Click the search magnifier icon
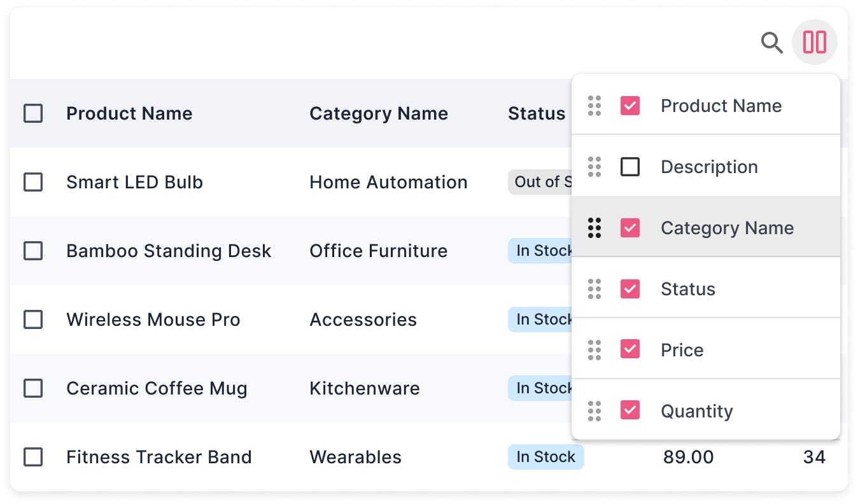The width and height of the screenshot is (858, 504). coord(772,43)
